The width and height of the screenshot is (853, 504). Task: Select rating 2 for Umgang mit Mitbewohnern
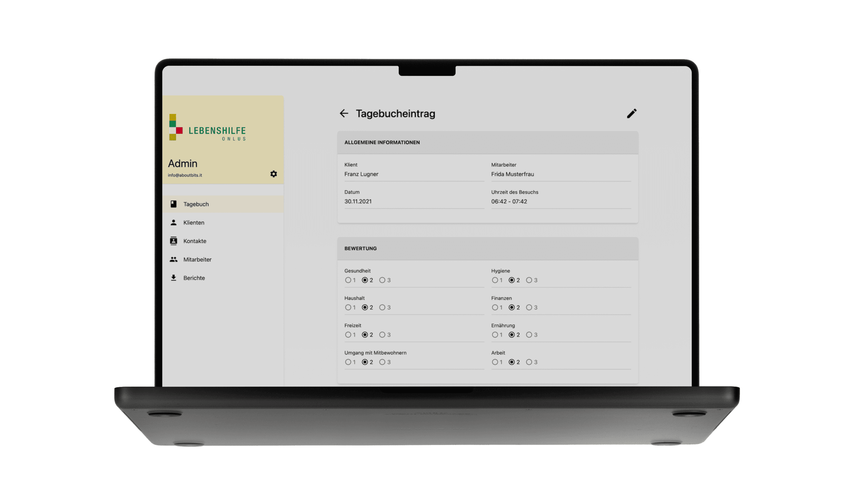365,362
